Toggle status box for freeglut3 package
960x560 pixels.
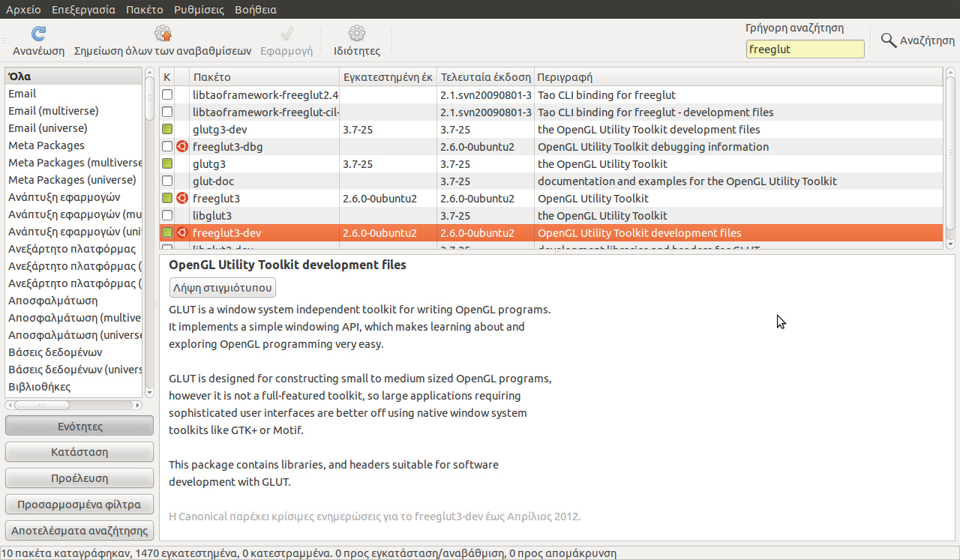pos(167,199)
